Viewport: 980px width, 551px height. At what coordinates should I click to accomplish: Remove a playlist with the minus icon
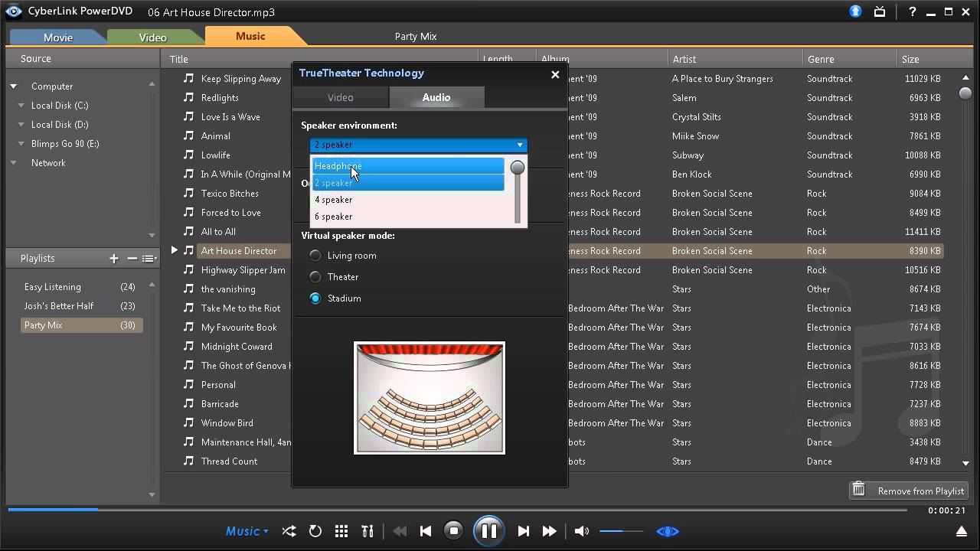point(132,259)
